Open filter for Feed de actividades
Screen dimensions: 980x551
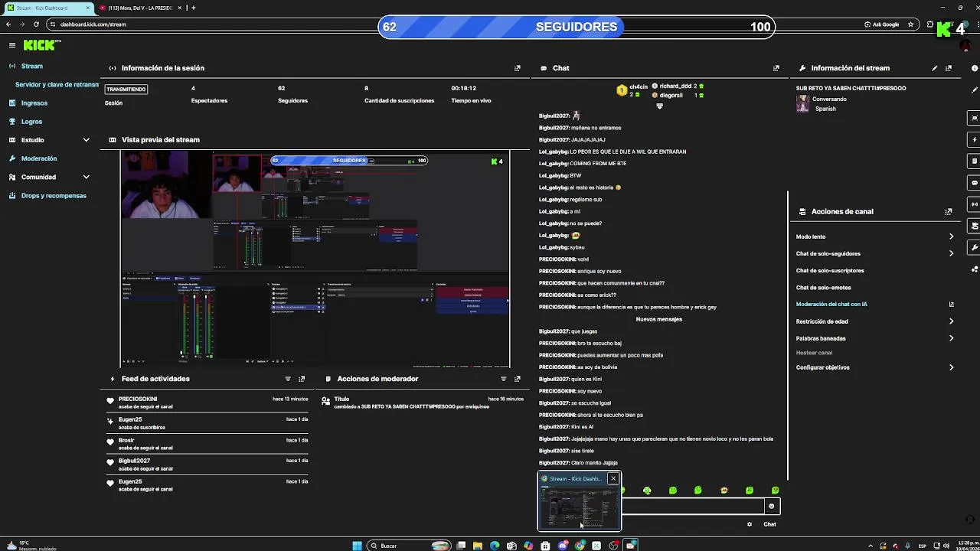[x=288, y=379]
